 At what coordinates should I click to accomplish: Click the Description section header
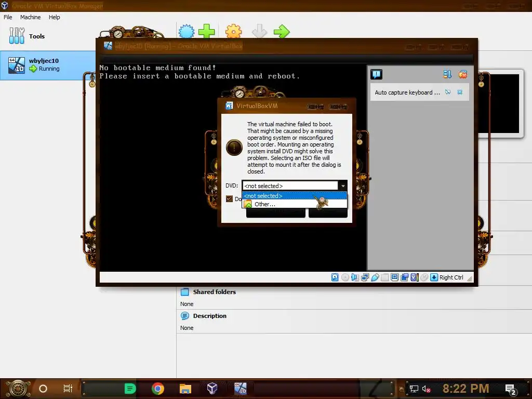(209, 316)
